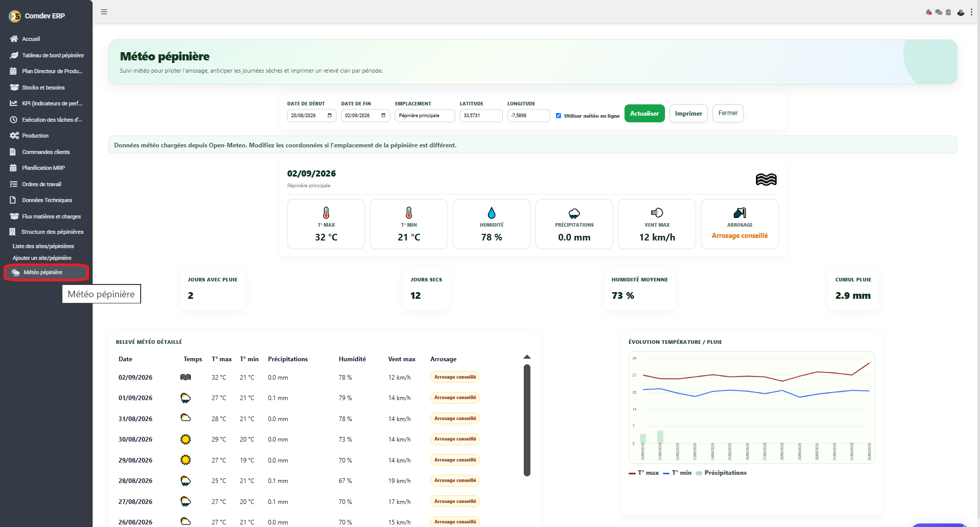The image size is (980, 527).
Task: Click Arrosage conseillé badge for 31/08/2026
Action: 455,419
